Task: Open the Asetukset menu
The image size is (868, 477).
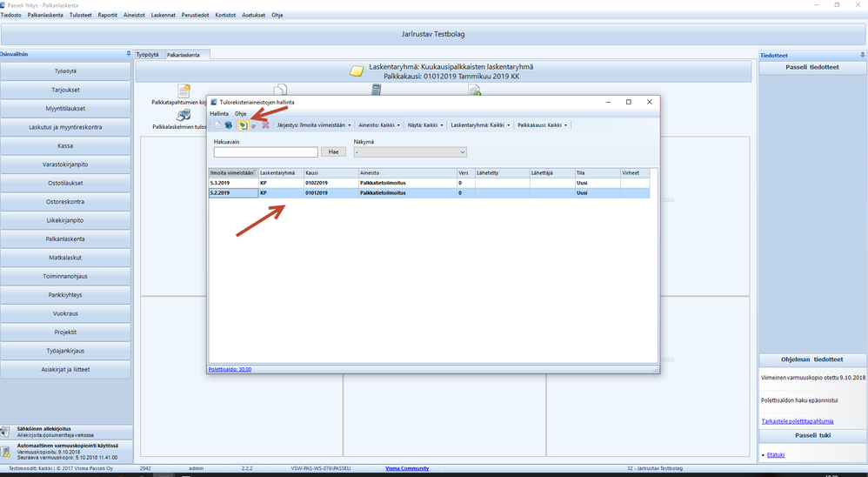Action: pyautogui.click(x=254, y=15)
